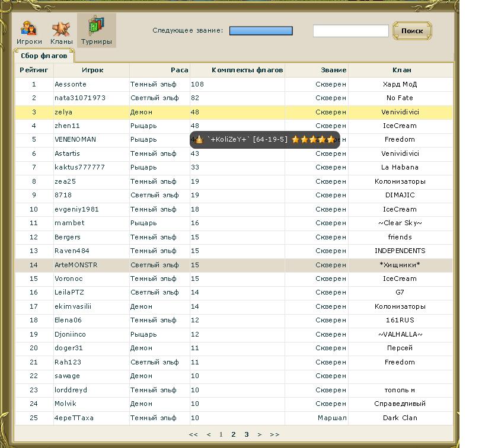Open the player ArteMONSTR entry
Image resolution: width=498 pixels, height=448 pixels.
click(x=76, y=265)
